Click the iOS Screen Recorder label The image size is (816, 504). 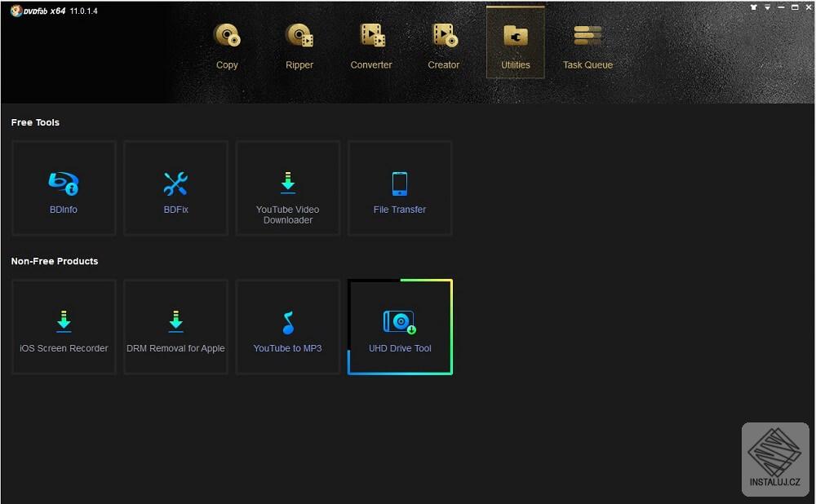(x=64, y=348)
